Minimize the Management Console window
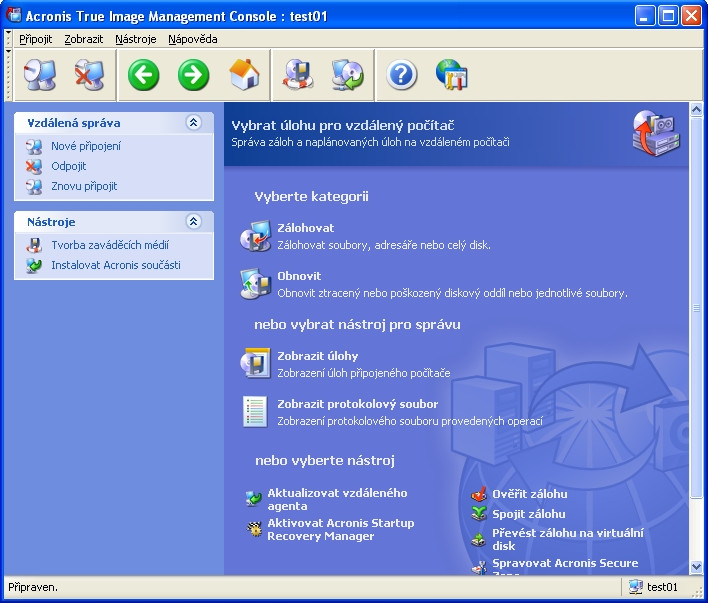 645,16
